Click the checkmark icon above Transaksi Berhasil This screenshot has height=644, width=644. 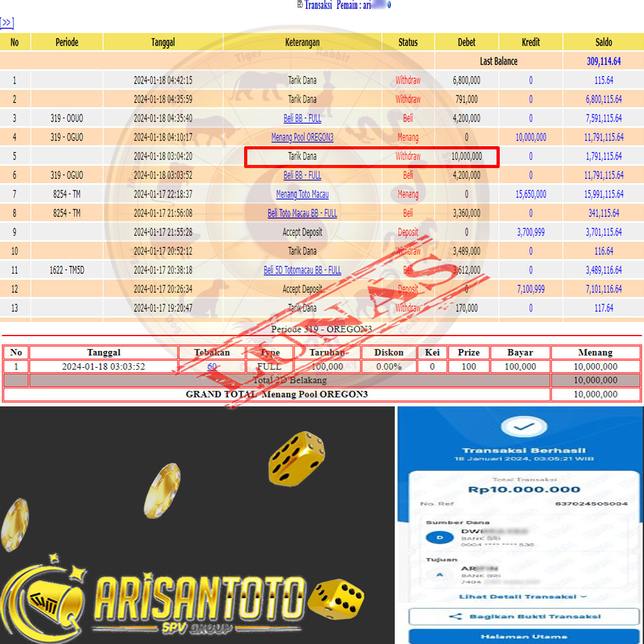click(x=524, y=427)
